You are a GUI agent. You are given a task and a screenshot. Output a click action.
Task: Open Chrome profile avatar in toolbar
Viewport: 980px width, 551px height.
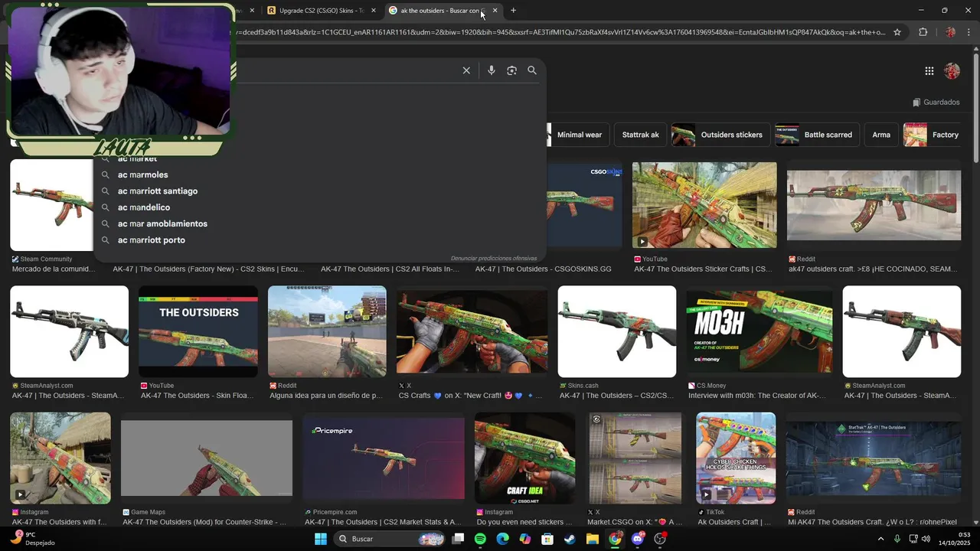coord(950,32)
